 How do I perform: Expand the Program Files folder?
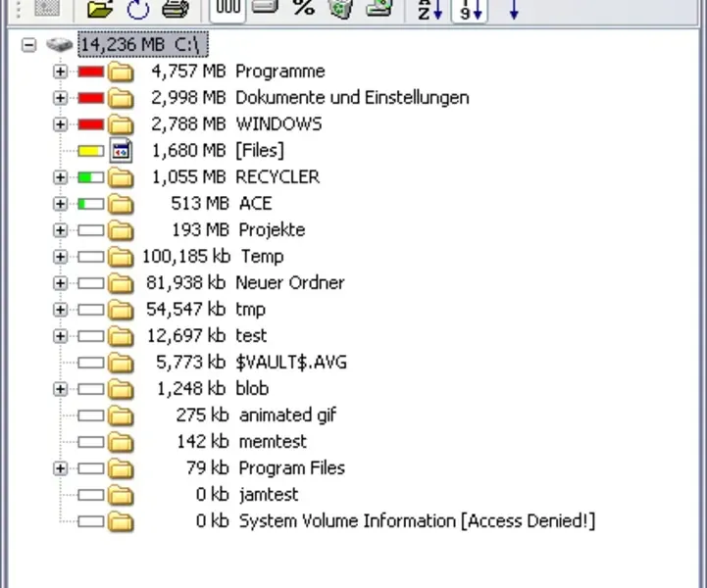click(60, 468)
